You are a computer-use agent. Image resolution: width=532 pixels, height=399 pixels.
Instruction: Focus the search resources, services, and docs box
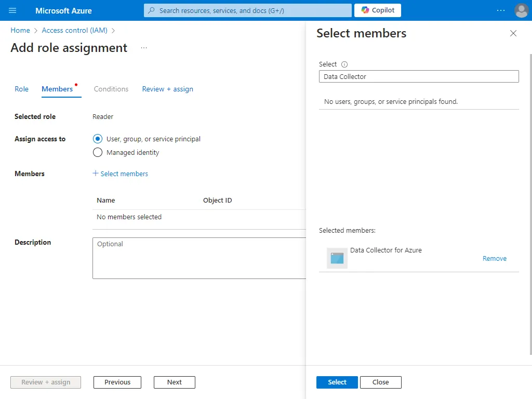pyautogui.click(x=248, y=10)
